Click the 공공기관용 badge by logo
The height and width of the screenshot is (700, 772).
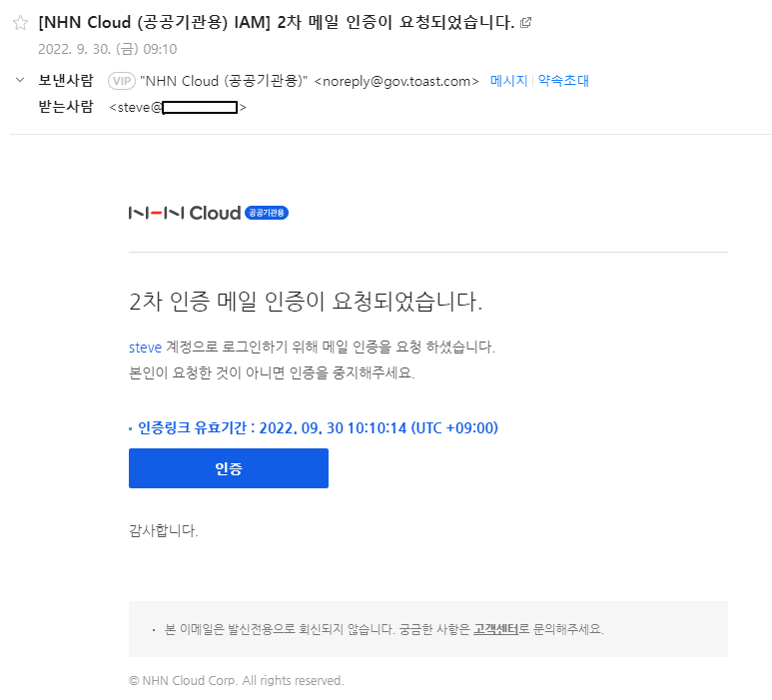[x=267, y=213]
